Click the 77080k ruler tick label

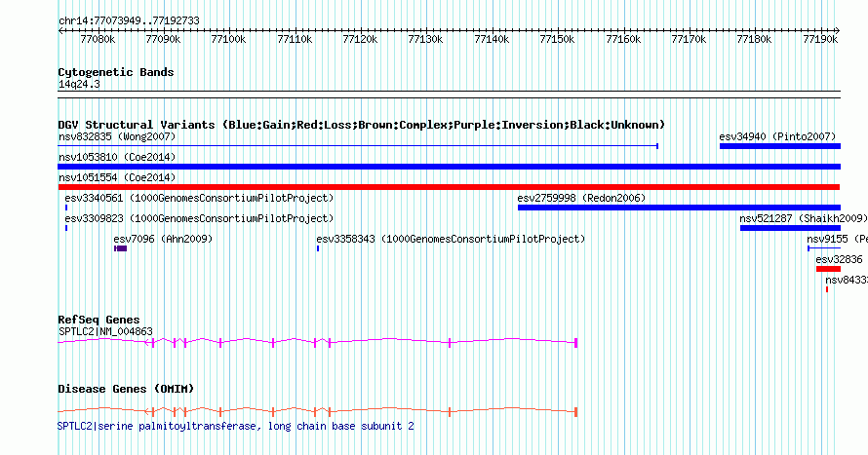[98, 39]
